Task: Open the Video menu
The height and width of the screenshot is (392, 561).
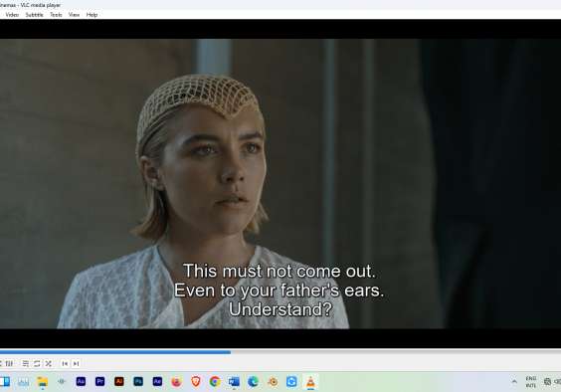Action: [12, 15]
